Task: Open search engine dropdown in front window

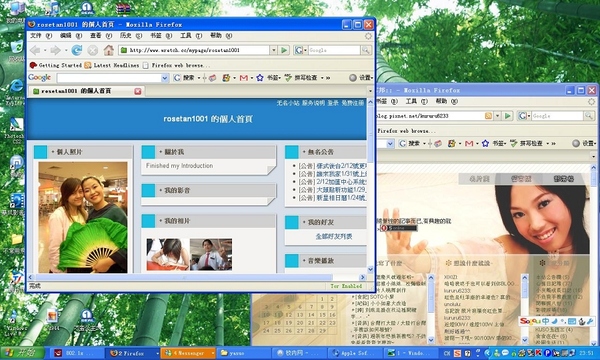Action: tap(305, 50)
